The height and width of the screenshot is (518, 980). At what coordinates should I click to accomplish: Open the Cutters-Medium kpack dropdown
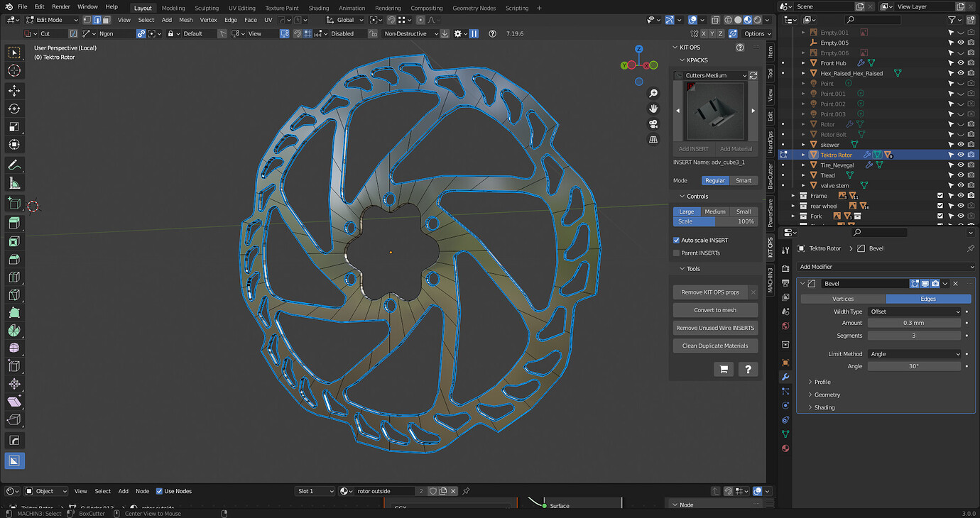coord(714,75)
